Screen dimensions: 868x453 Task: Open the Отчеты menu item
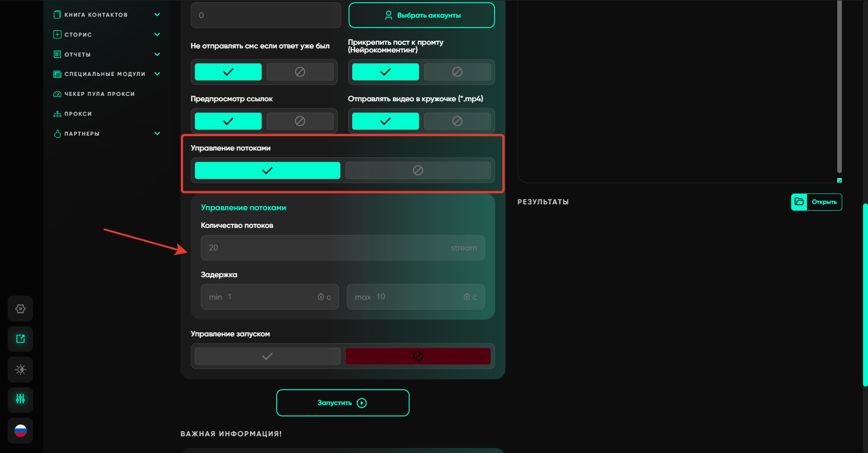click(78, 55)
